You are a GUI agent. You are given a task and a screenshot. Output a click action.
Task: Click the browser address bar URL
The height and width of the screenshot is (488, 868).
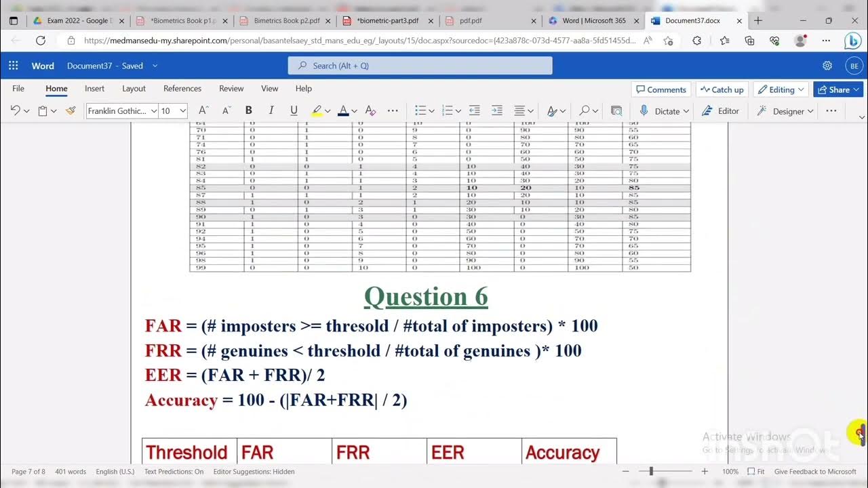click(x=359, y=41)
